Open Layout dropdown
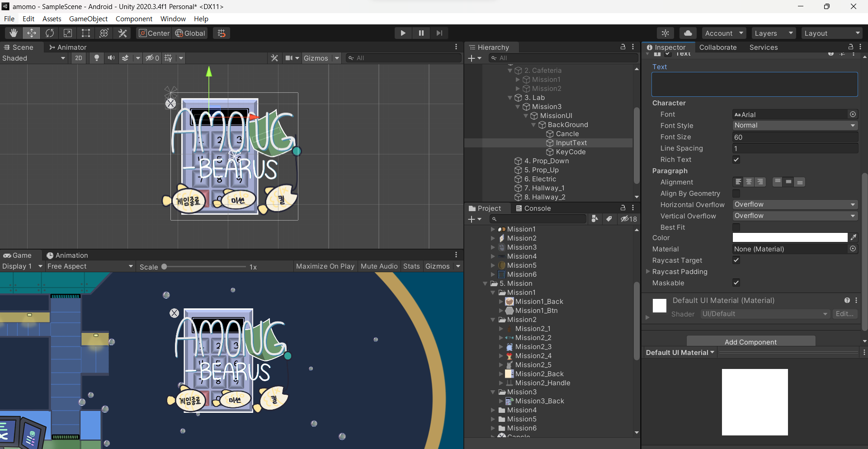This screenshot has height=449, width=868. (x=831, y=33)
